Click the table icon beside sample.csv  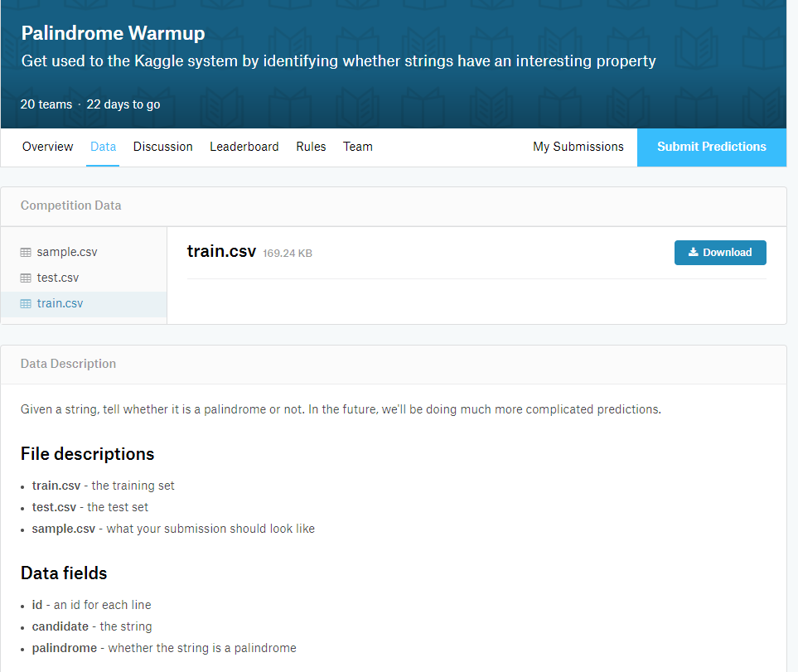click(x=26, y=253)
